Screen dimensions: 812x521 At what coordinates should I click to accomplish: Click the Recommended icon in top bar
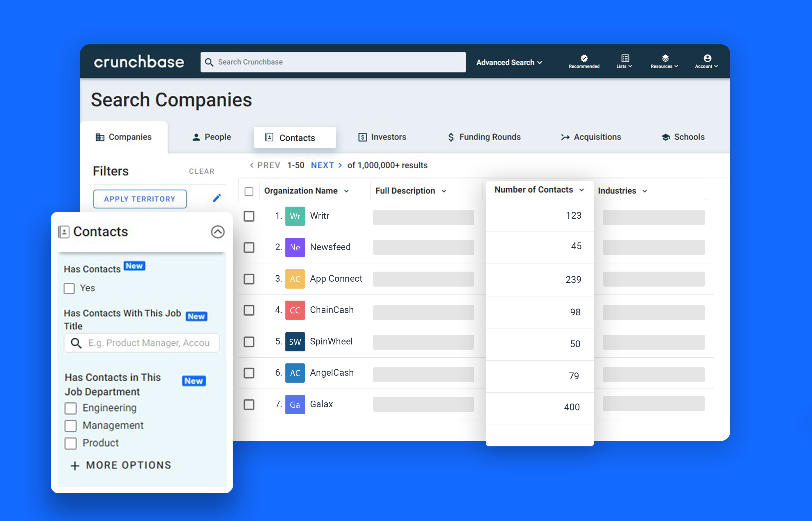584,58
